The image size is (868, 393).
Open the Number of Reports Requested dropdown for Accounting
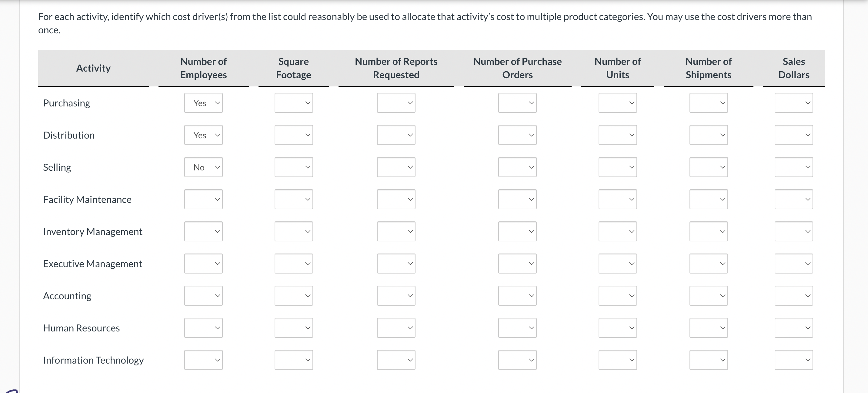coord(396,295)
